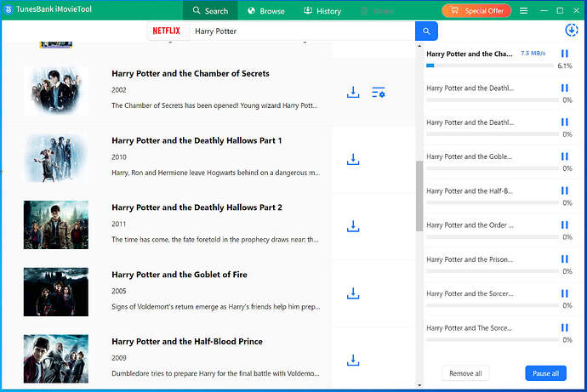The height and width of the screenshot is (392, 587).
Task: Pause the Goblet of Fire queued download
Action: (565, 156)
